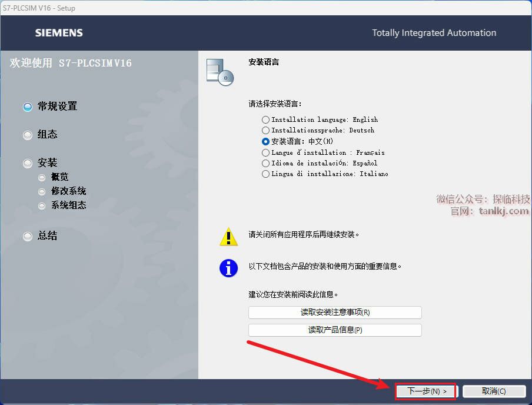Open 读取产品信息(P) button
This screenshot has height=405, width=532.
pyautogui.click(x=335, y=330)
